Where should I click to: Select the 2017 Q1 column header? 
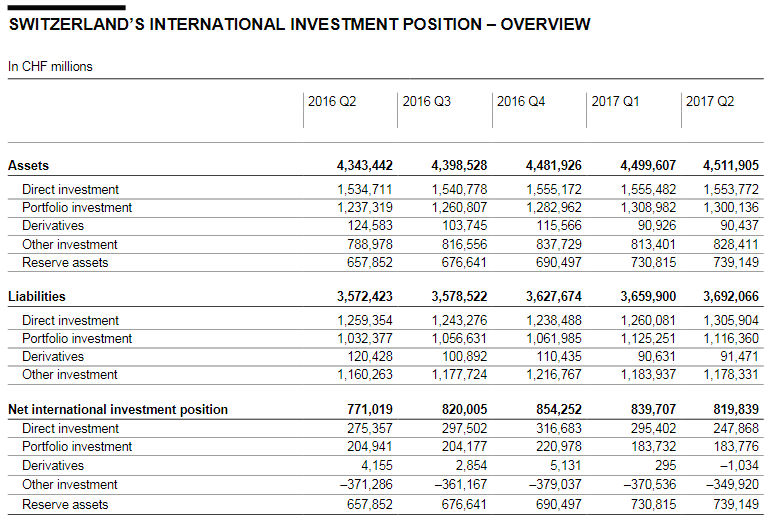coord(615,102)
